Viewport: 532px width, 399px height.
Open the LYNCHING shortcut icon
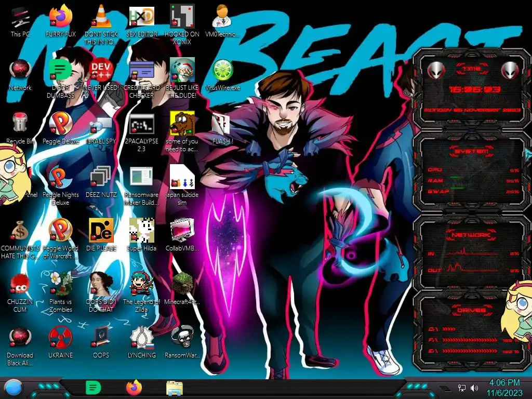[x=142, y=343]
